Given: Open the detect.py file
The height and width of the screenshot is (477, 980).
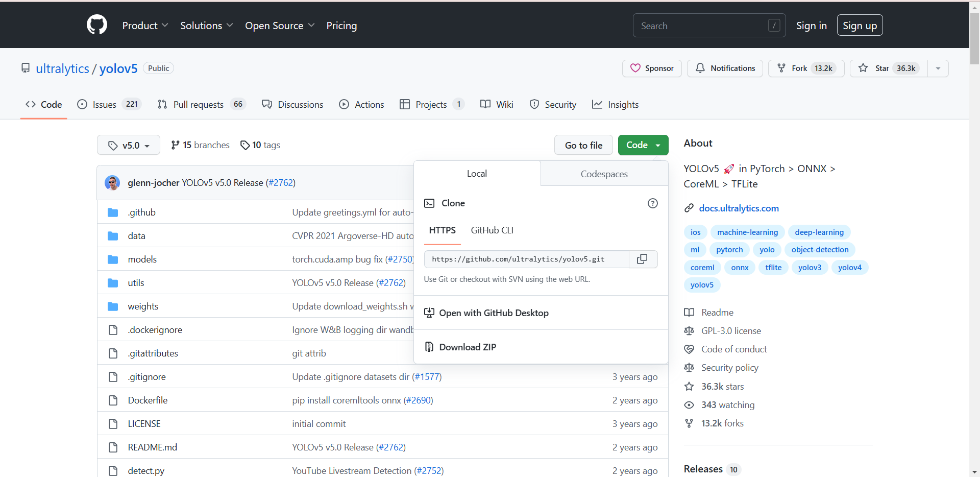Looking at the screenshot, I should coord(146,470).
